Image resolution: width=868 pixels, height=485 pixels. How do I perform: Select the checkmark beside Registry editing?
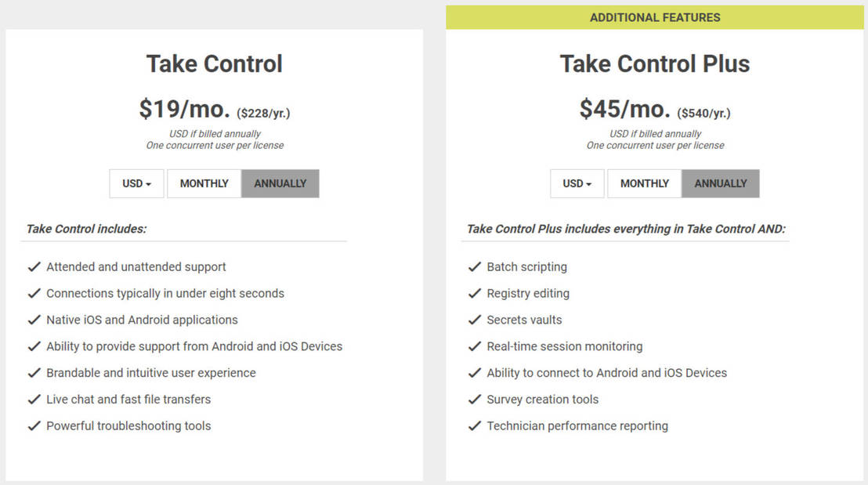(x=475, y=293)
